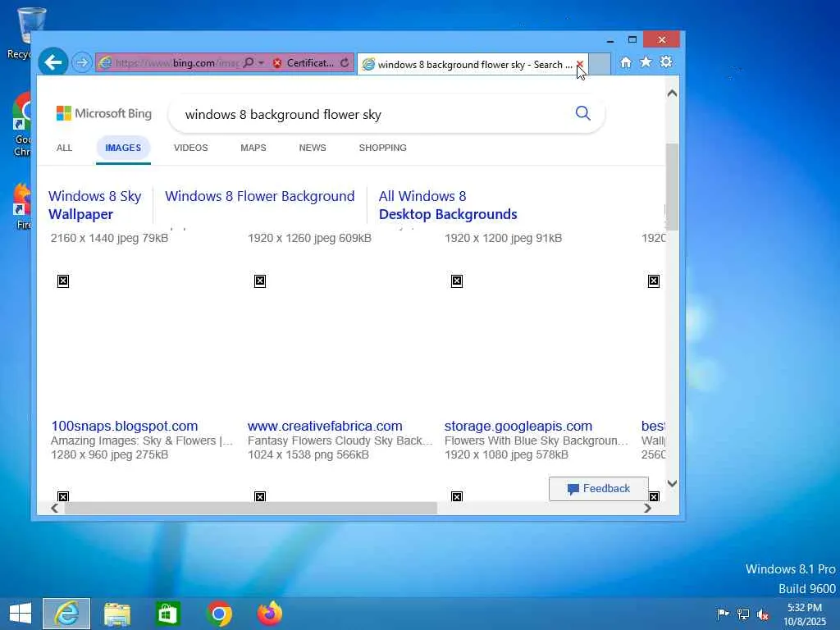Select the Google Chrome desktop shortcut
The image size is (840, 630).
[22, 125]
